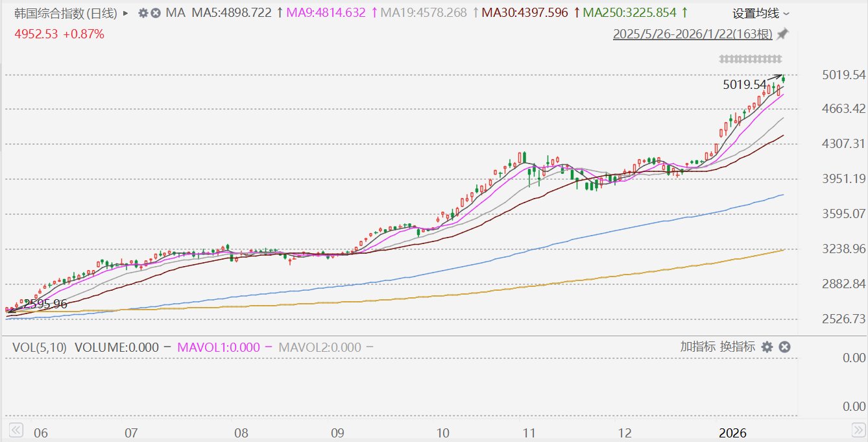868x442 pixels.
Task: Open the 2025/5/26-2026/1/22 date range link
Action: [693, 34]
